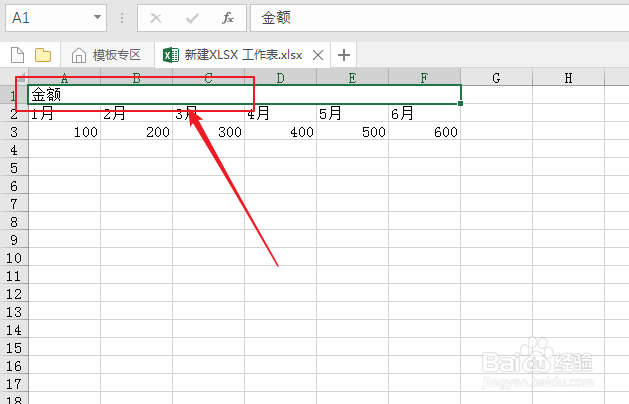Select row 10 header

[x=14, y=258]
